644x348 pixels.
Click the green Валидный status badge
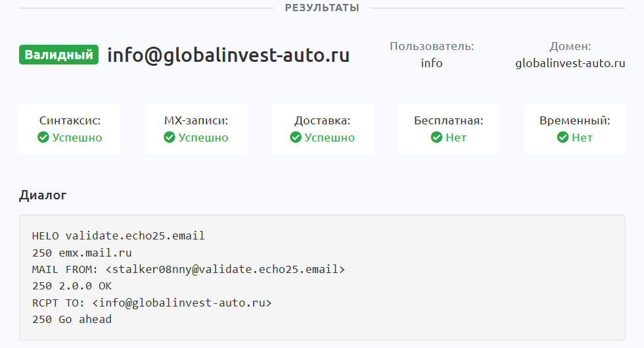coord(58,55)
